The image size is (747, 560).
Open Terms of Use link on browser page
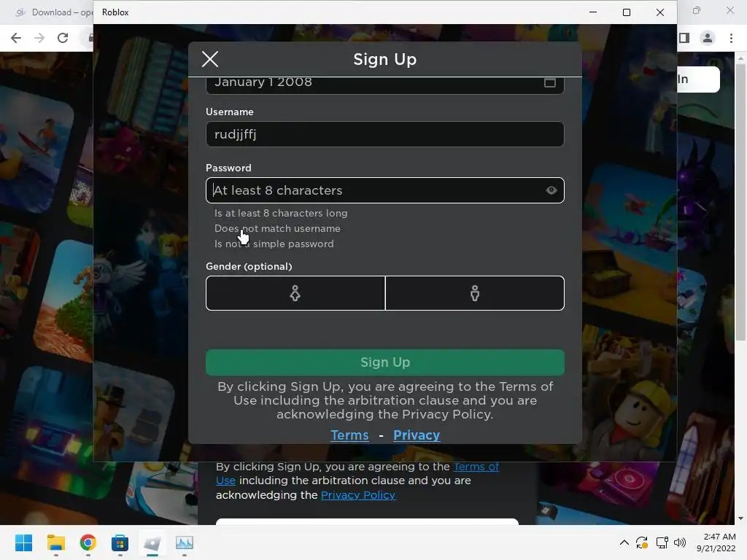pyautogui.click(x=476, y=467)
